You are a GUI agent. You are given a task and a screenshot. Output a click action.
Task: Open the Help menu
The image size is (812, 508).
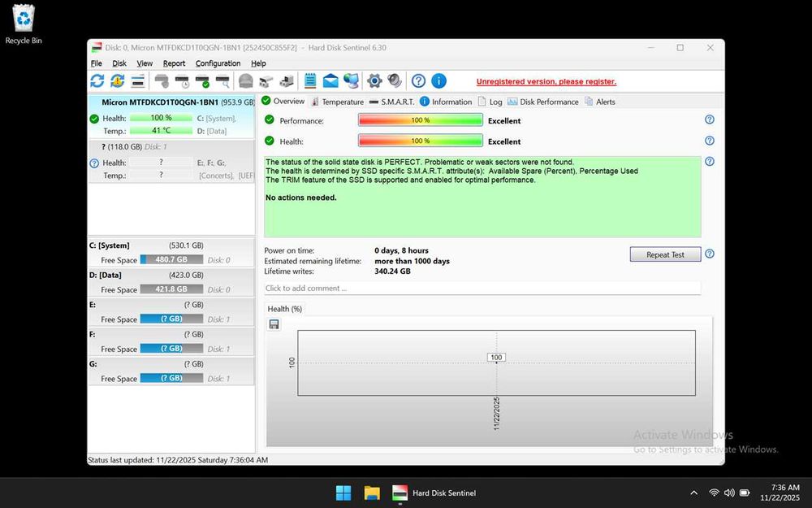coord(258,63)
